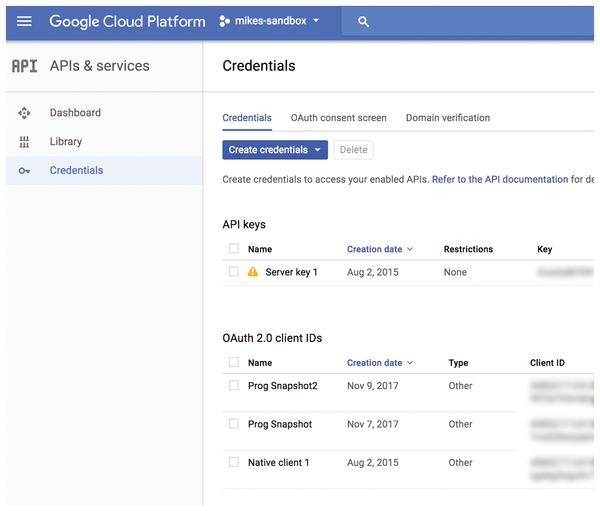The height and width of the screenshot is (511, 600).
Task: Check the Prog Snapshot row checkbox
Action: [233, 423]
